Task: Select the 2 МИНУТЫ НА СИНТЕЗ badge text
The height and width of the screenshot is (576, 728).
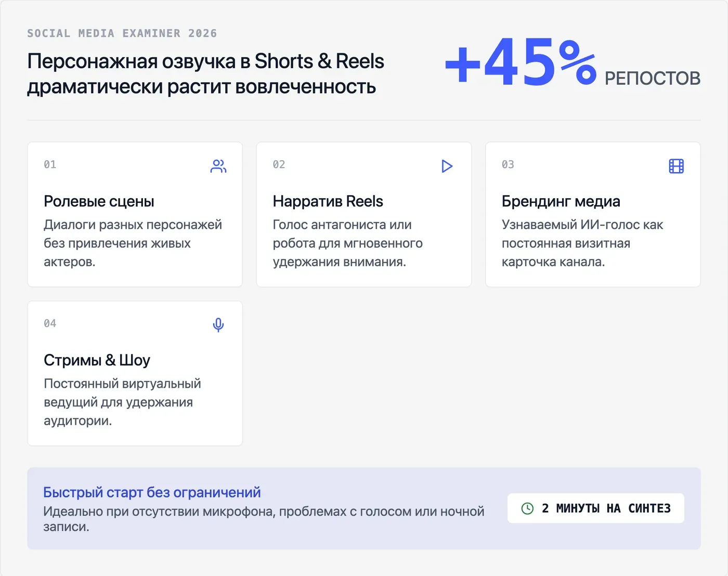Action: tap(606, 508)
